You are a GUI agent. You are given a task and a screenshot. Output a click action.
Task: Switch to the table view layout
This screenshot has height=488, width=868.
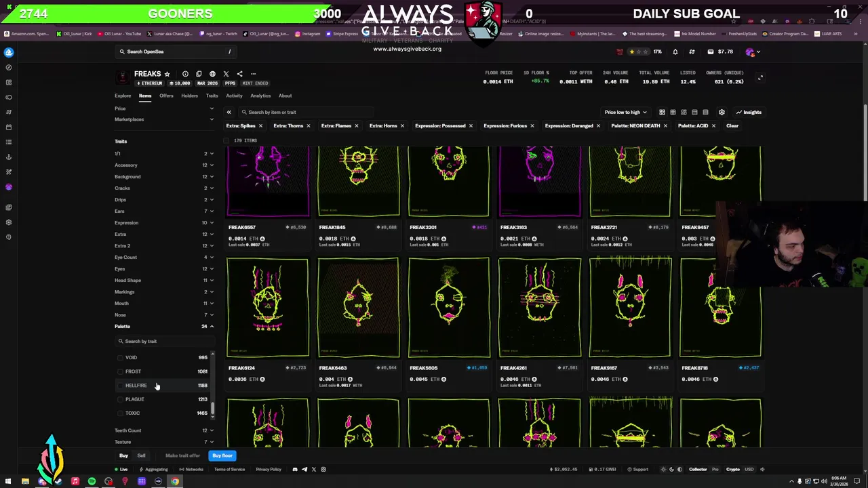[705, 112]
